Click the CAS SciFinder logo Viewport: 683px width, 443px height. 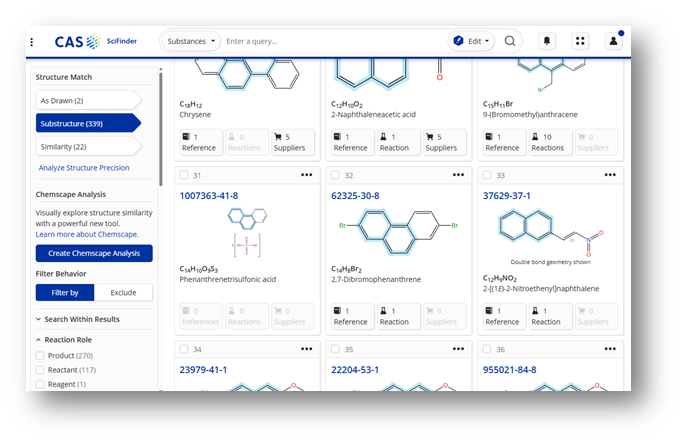(95, 41)
